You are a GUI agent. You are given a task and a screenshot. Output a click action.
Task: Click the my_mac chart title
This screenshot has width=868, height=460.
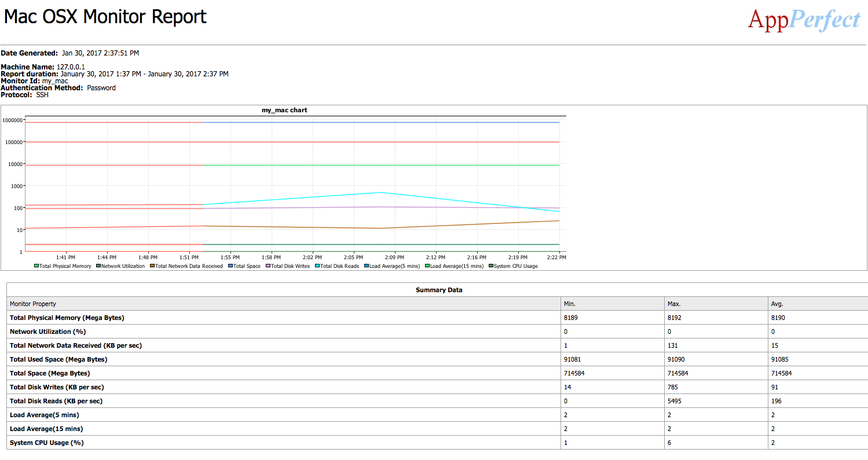[x=284, y=110]
